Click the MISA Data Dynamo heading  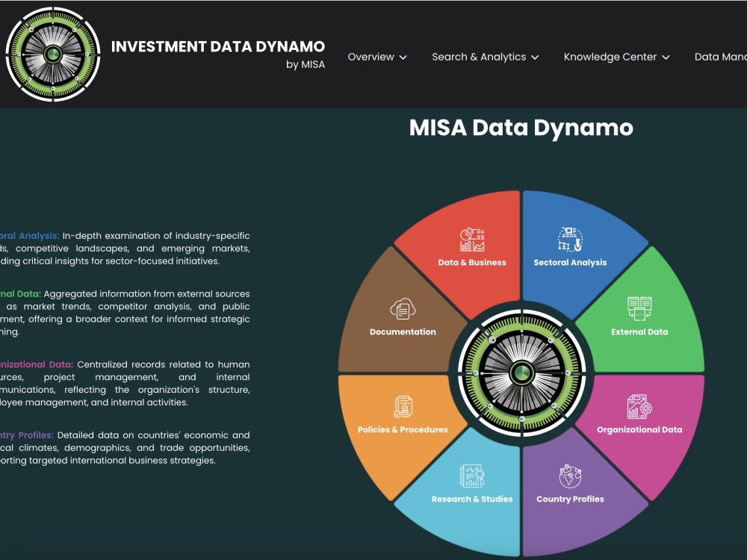(x=521, y=128)
